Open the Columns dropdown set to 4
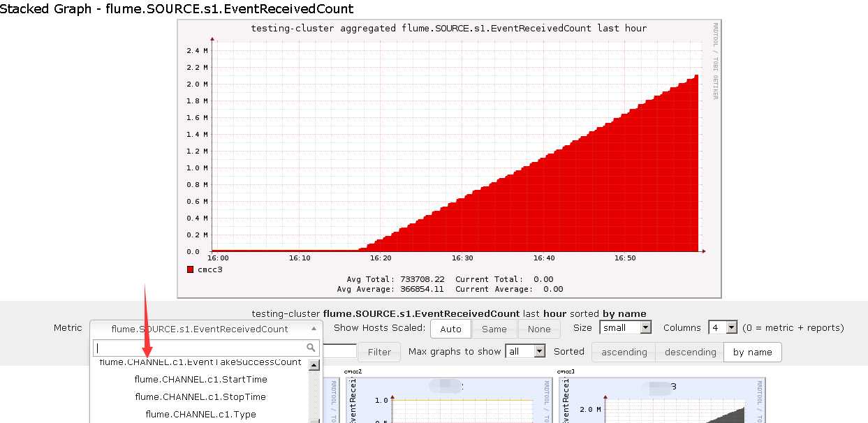Screen dimensions: 868x423 [722, 327]
